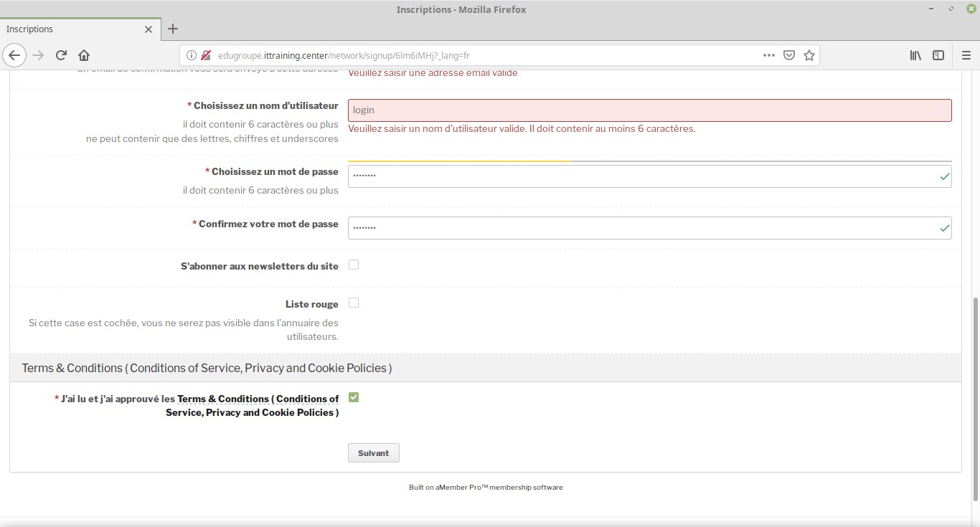Click the site information icon in address bar
This screenshot has height=527, width=980.
(x=192, y=55)
